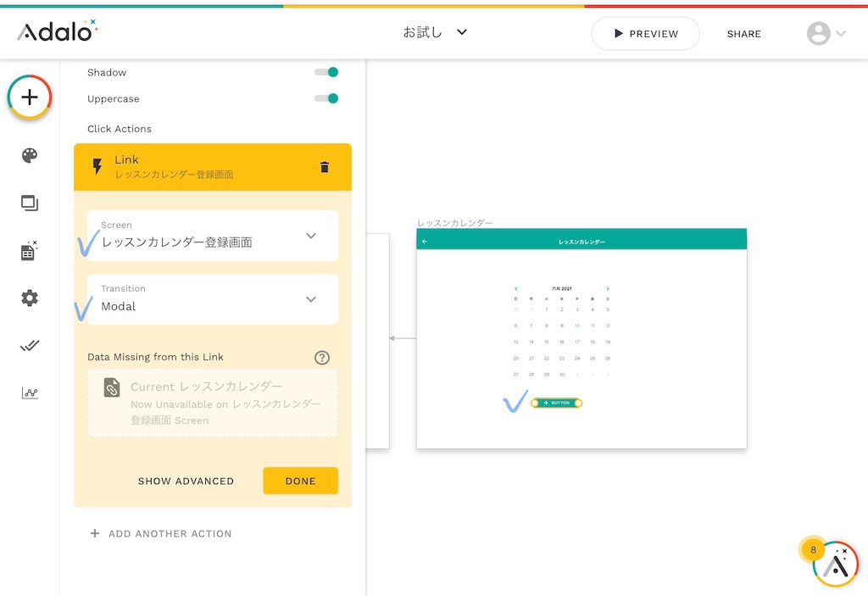868x596 pixels.
Task: Toggle the Shadow switch
Action: click(x=326, y=72)
